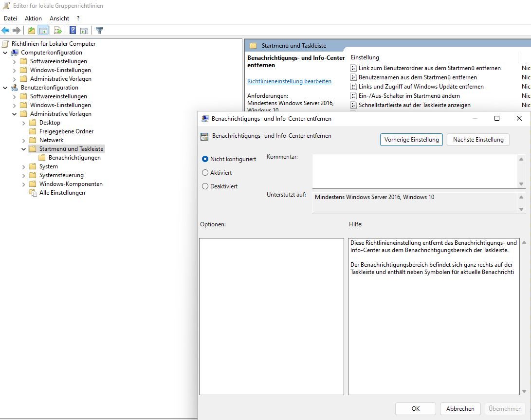Confirm the dialog with OK

point(416,408)
